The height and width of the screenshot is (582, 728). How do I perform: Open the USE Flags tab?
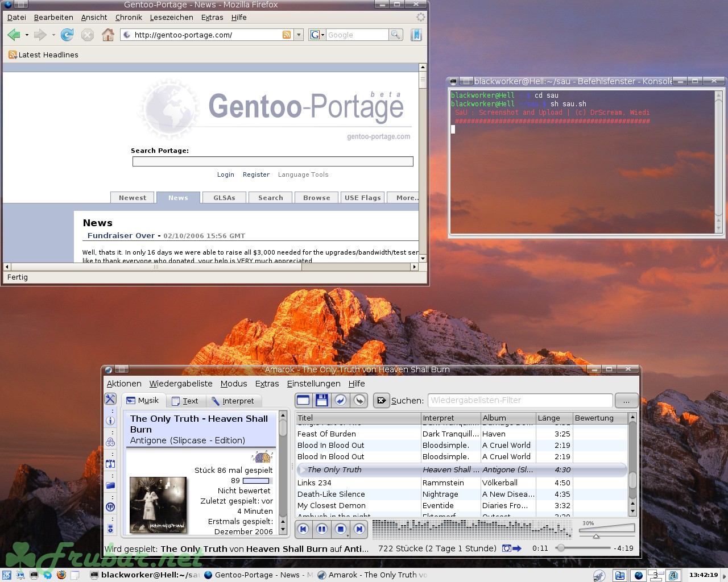click(x=363, y=197)
